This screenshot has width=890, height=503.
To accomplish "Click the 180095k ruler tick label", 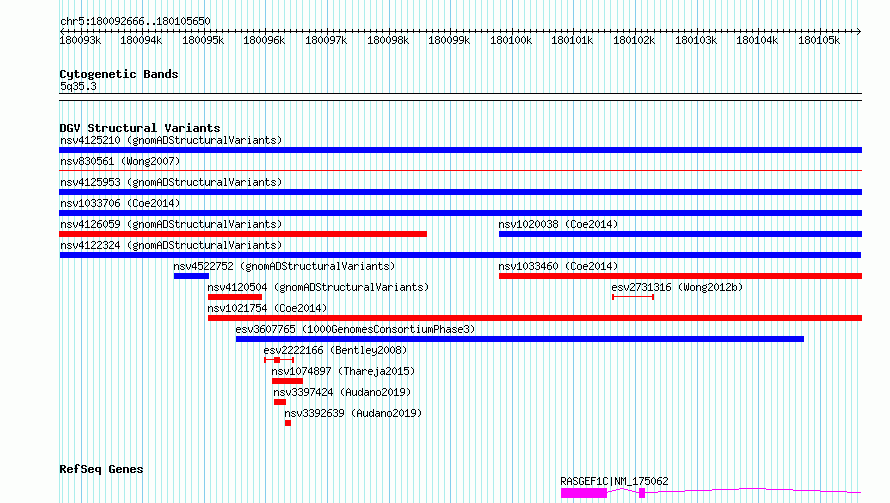I will pyautogui.click(x=203, y=40).
